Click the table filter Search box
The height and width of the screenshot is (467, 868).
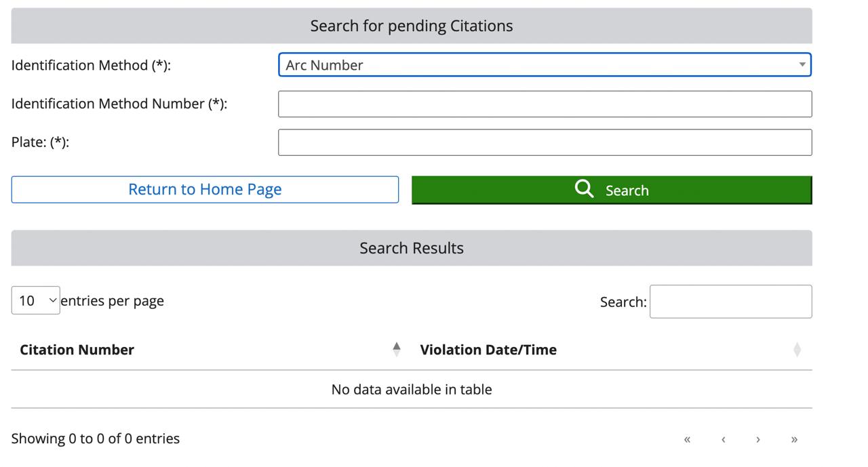click(730, 302)
